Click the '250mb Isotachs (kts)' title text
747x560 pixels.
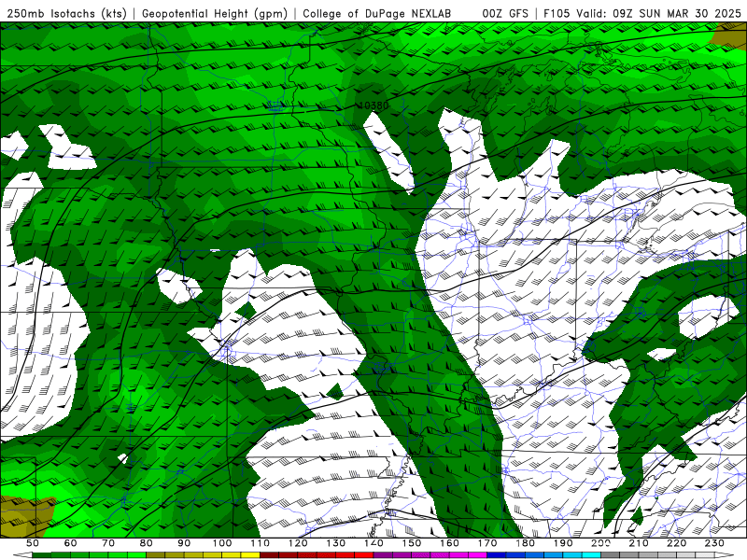67,14
